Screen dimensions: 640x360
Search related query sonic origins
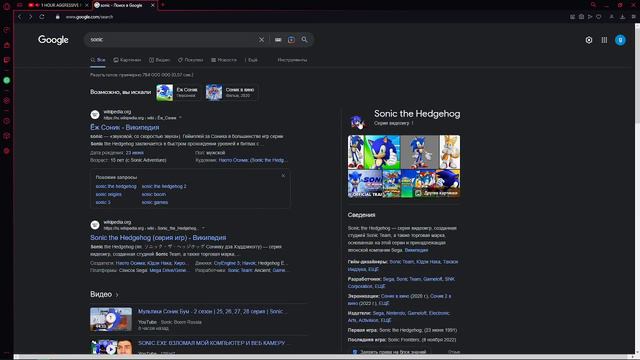(109, 194)
